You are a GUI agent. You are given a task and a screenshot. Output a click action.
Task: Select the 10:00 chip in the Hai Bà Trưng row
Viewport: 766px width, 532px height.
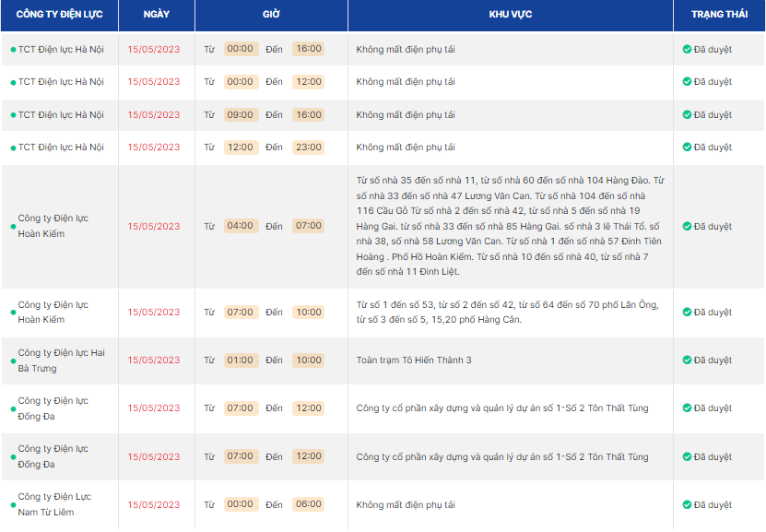pos(308,360)
